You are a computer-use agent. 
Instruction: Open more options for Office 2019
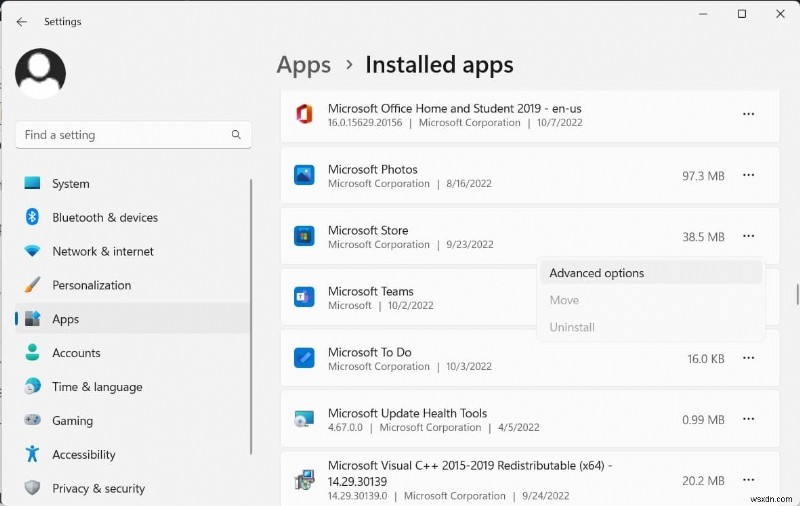pyautogui.click(x=748, y=114)
